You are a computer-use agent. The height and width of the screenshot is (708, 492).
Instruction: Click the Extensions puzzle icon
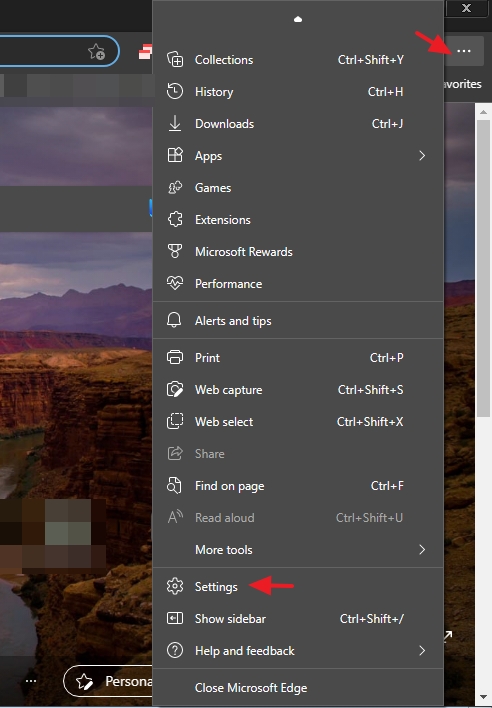pyautogui.click(x=175, y=219)
